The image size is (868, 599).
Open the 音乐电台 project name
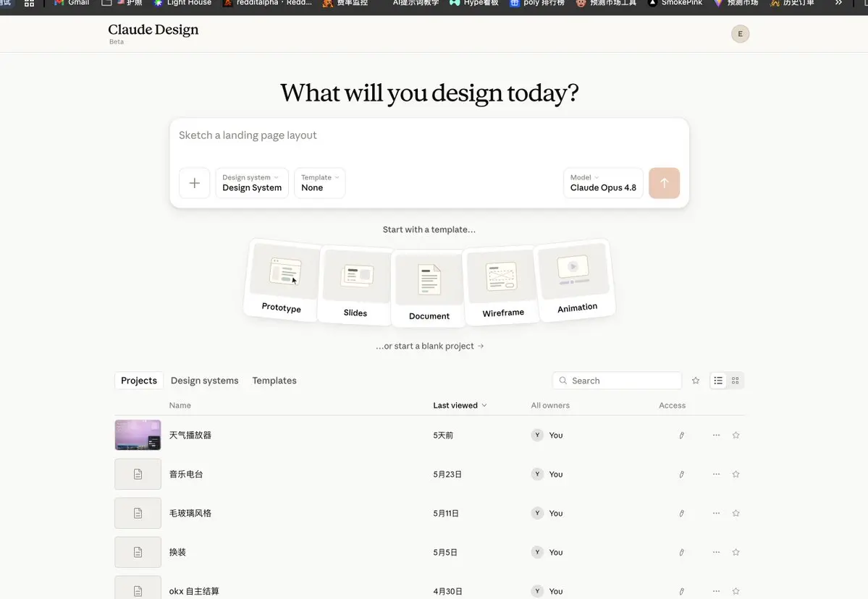tap(186, 474)
